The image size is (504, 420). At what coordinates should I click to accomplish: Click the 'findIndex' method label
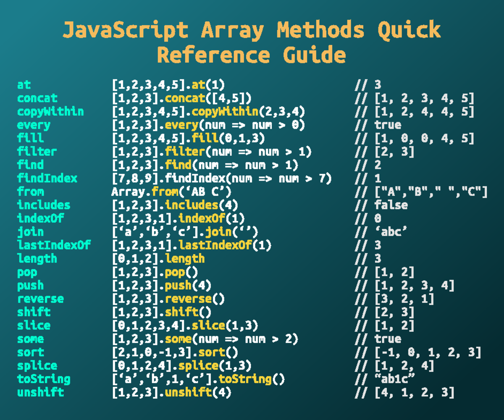[x=47, y=178]
